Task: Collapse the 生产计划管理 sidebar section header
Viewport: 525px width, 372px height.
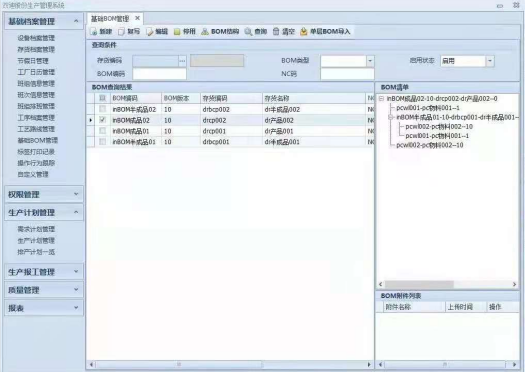Action: coord(44,213)
